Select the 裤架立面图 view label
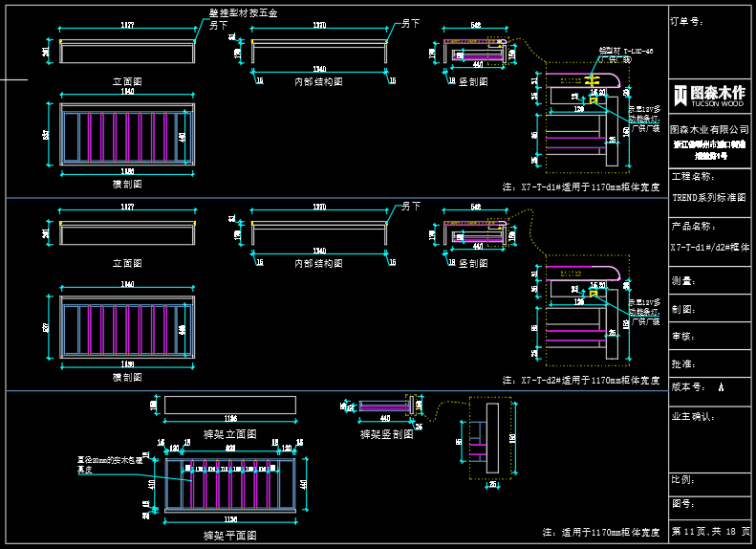Image resolution: width=756 pixels, height=549 pixels. [229, 433]
